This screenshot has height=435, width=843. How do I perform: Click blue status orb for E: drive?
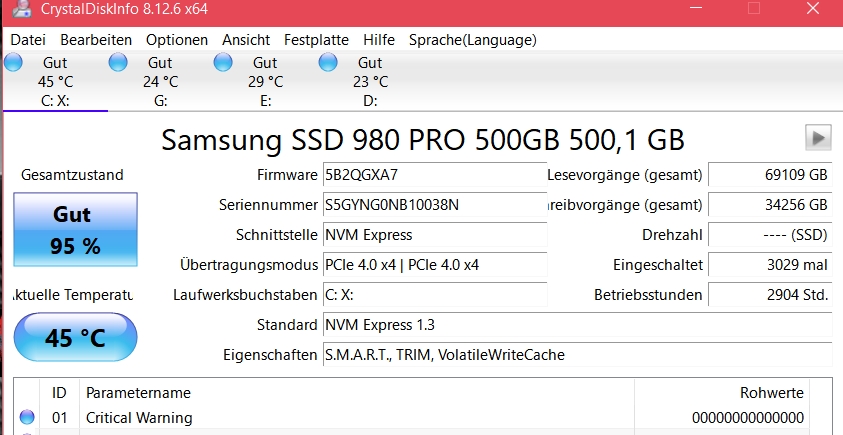tap(223, 62)
